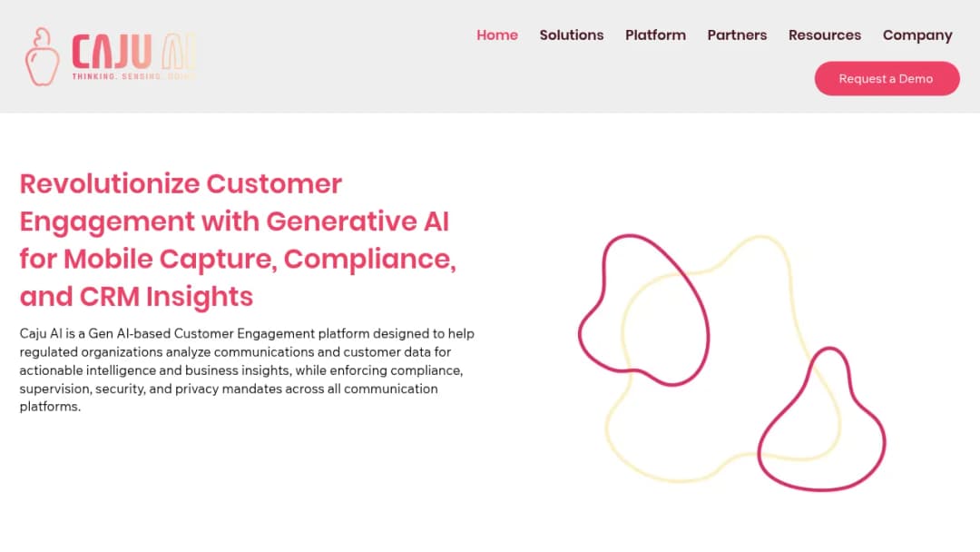Screen dimensions: 980x552
Task: Click the paragraph line starting 'supervision, security'
Action: [229, 389]
